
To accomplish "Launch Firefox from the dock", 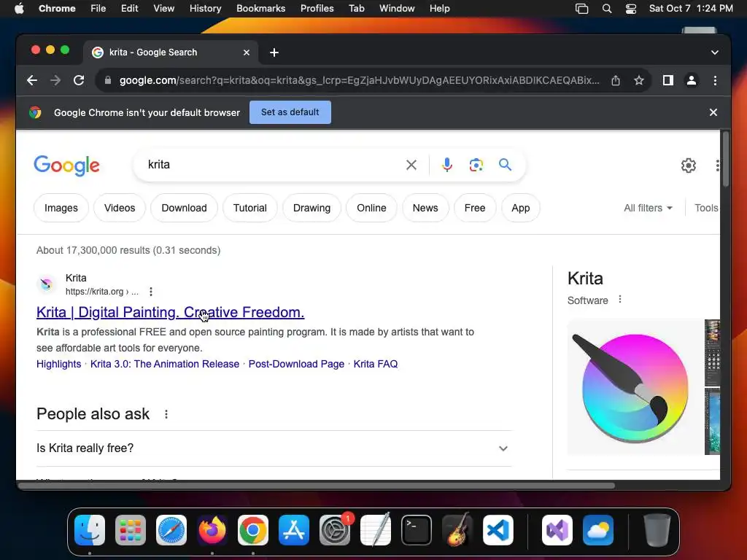I will point(212,530).
